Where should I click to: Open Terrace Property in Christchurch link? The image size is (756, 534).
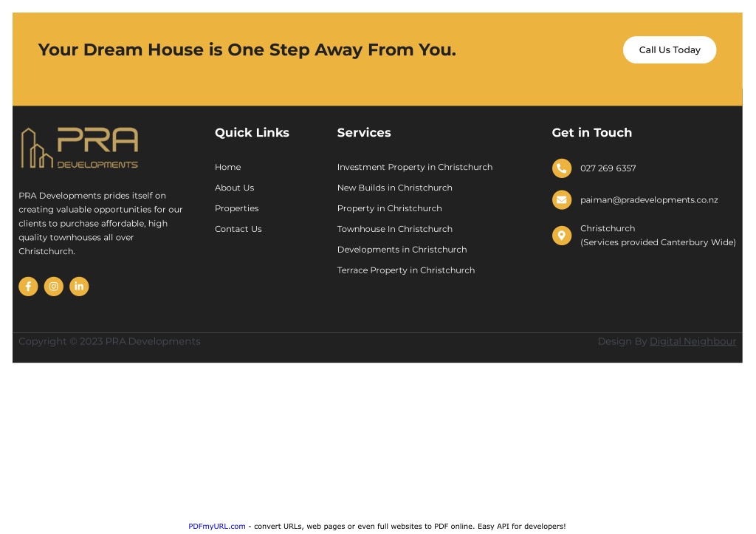(406, 270)
